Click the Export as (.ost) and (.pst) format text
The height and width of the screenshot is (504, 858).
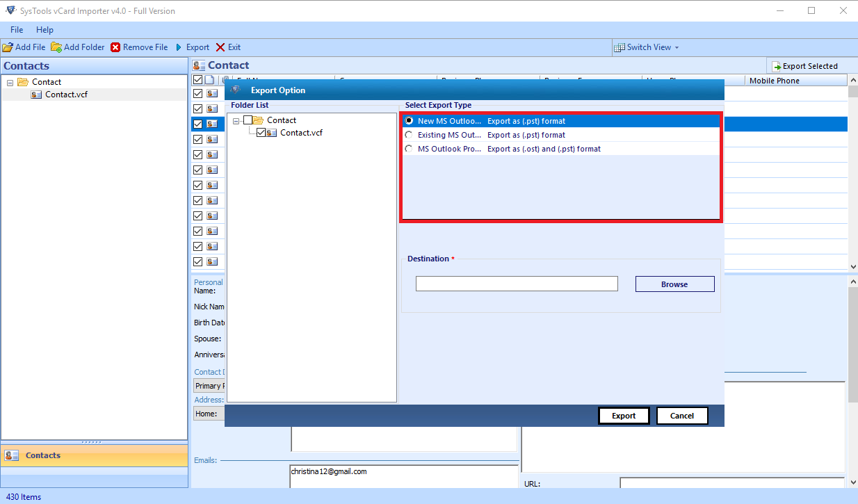[x=544, y=149]
